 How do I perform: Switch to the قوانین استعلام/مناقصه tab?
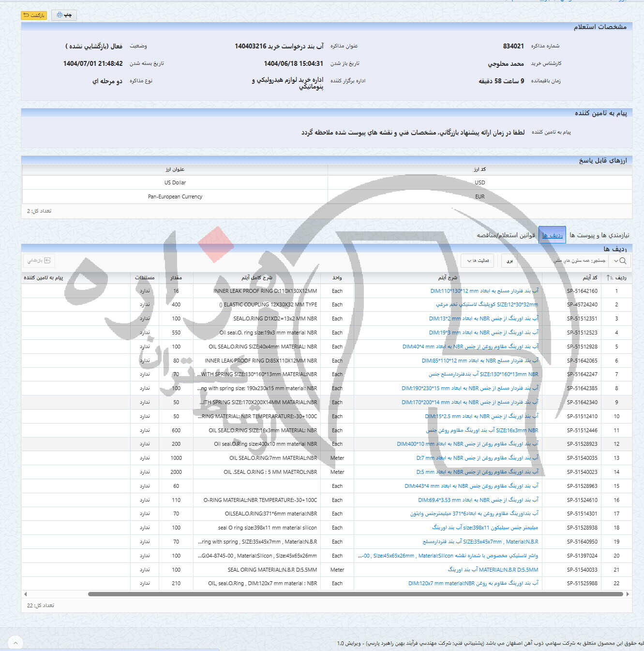(x=506, y=235)
